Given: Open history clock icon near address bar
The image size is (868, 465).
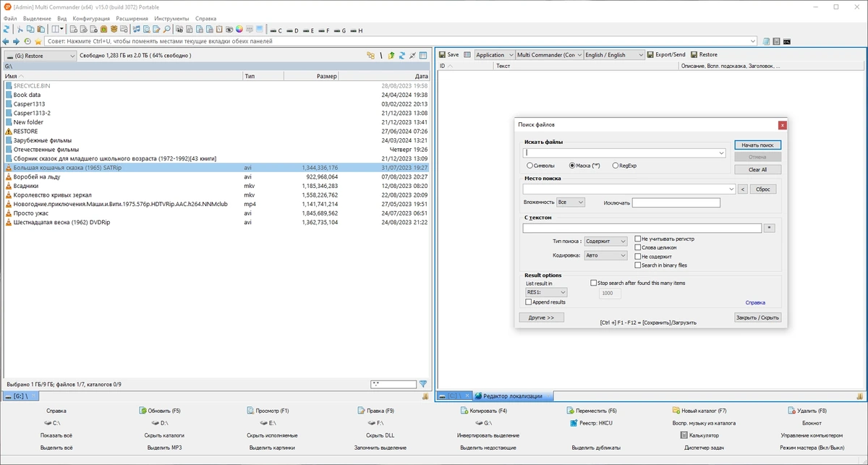Looking at the screenshot, I should [27, 41].
